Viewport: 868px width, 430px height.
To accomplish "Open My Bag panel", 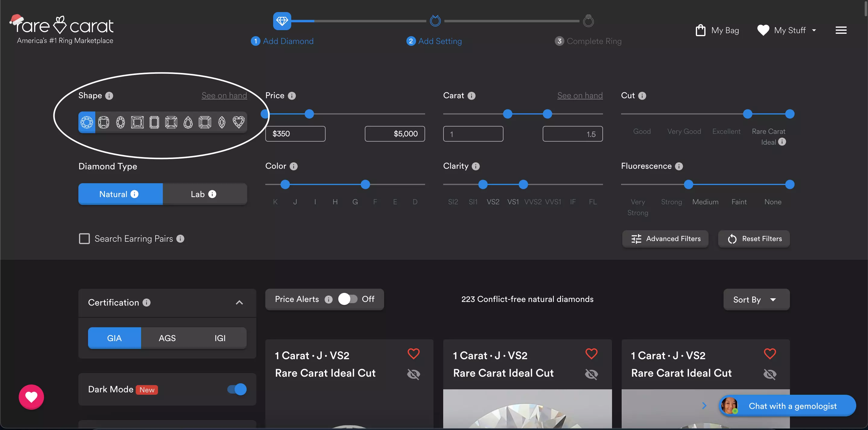I will point(718,30).
